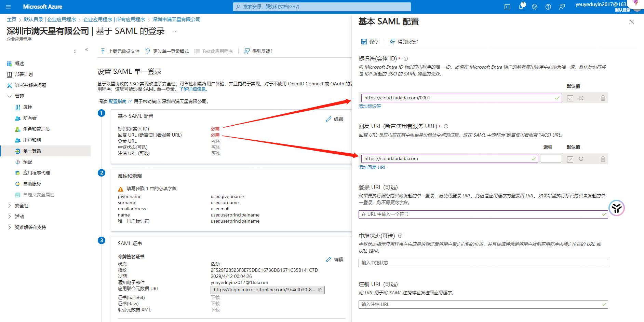Copy the 应用联合元数据 URL
Screen dimensions: 644x322
[320, 290]
